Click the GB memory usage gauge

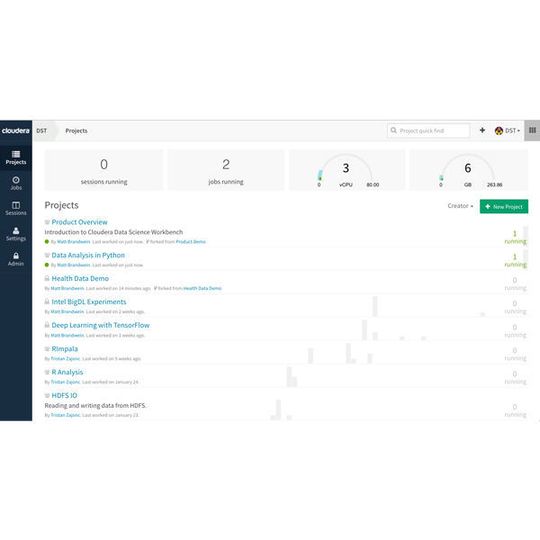coord(468,170)
